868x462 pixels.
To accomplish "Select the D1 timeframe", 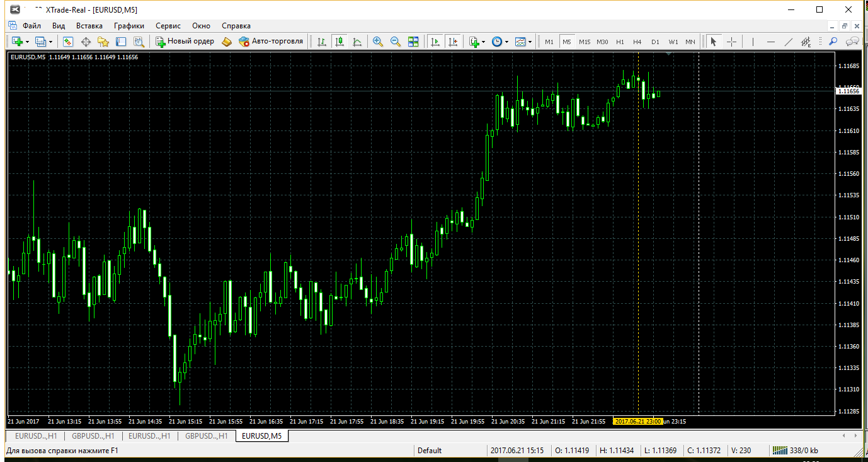I will click(655, 42).
